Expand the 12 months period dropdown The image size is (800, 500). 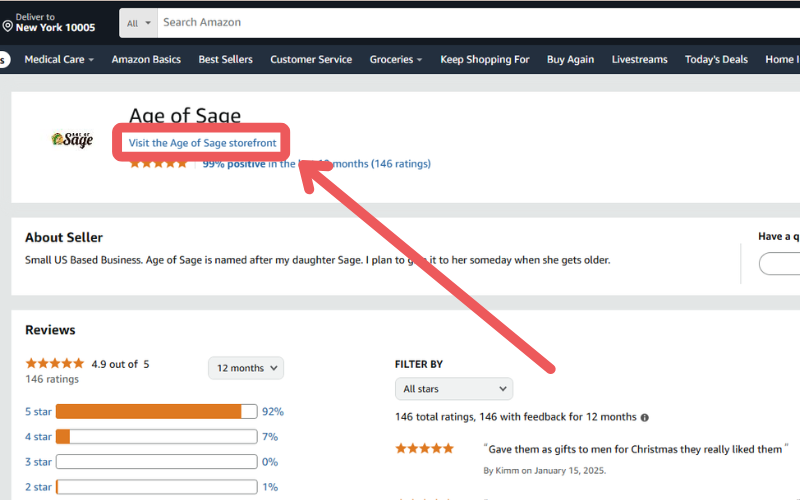pos(246,368)
